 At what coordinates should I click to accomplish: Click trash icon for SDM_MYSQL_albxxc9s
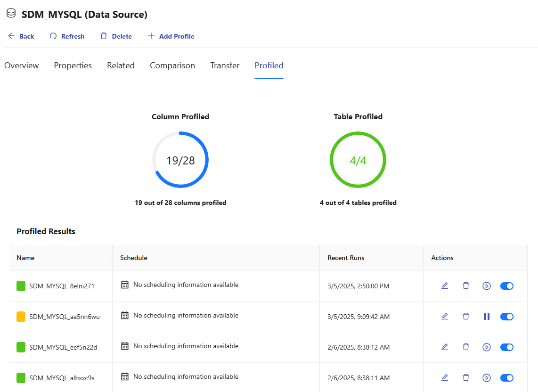pos(466,377)
